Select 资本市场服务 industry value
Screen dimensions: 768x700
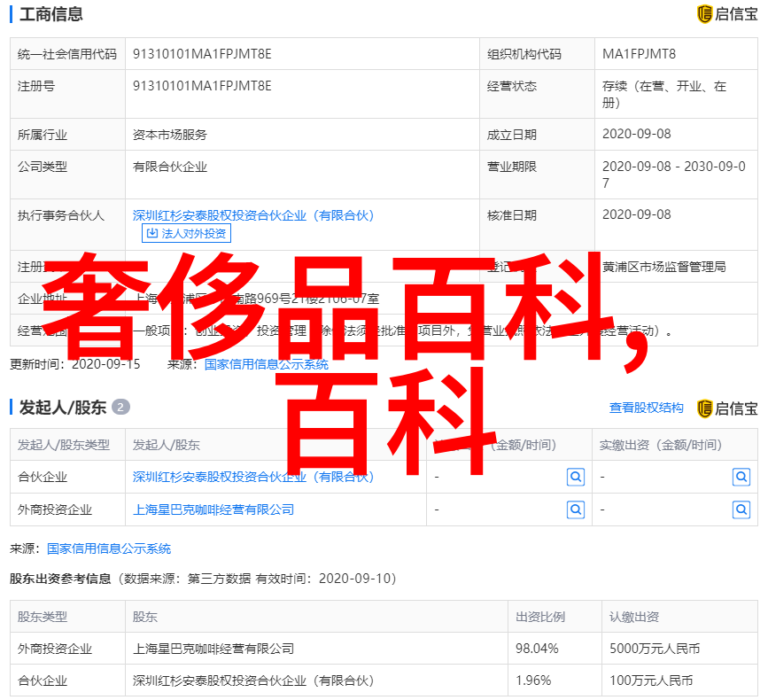tap(170, 135)
